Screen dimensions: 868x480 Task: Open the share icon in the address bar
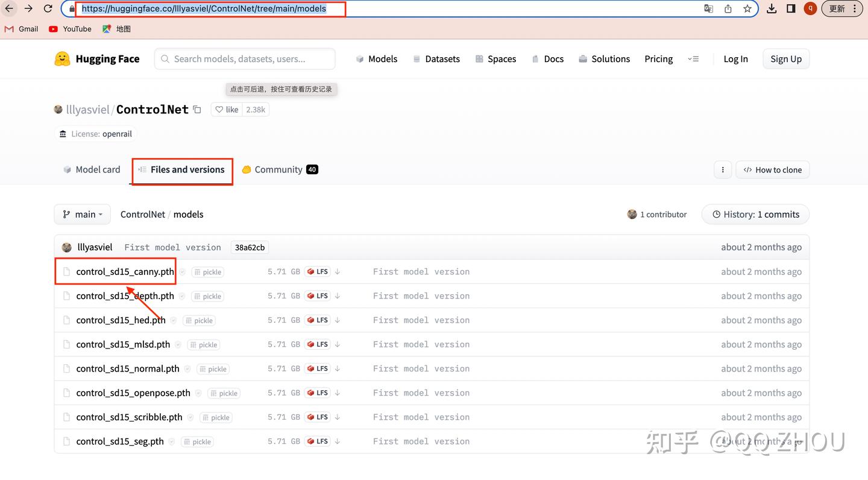[x=728, y=8]
